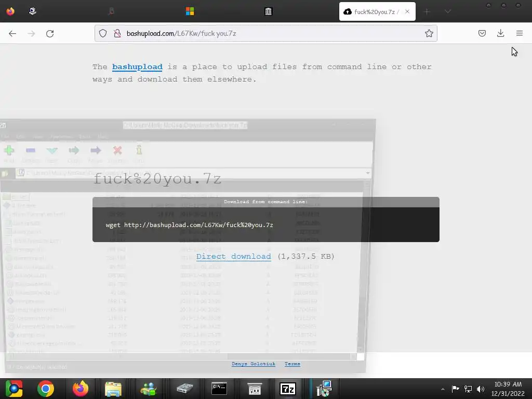This screenshot has height=399, width=532.
Task: Open the Denys Golotiuk footer link
Action: (253, 364)
